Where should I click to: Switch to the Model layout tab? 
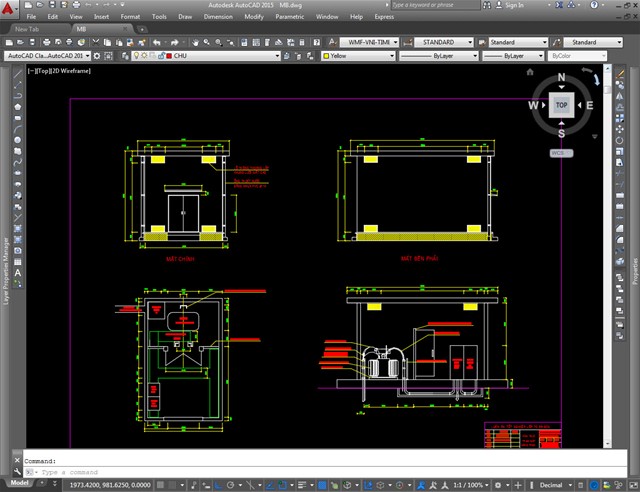tap(20, 483)
